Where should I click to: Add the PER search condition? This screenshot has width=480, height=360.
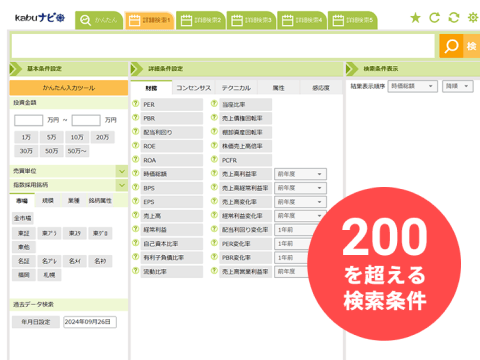pos(172,105)
